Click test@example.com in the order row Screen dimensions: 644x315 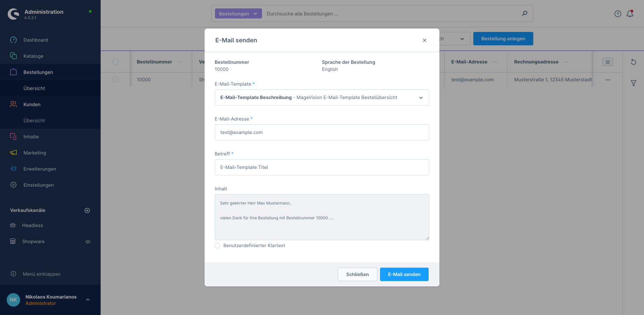click(472, 80)
